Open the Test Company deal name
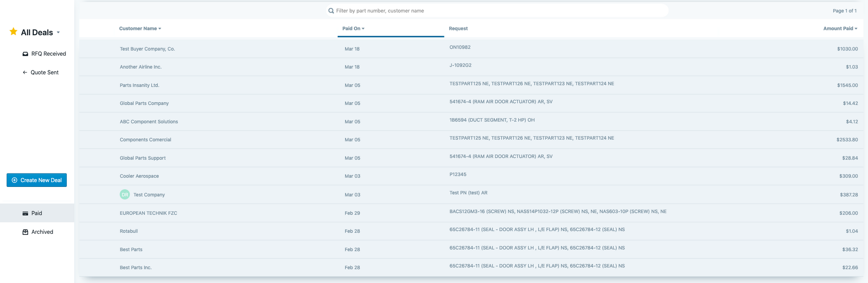This screenshot has height=283, width=868. [149, 195]
